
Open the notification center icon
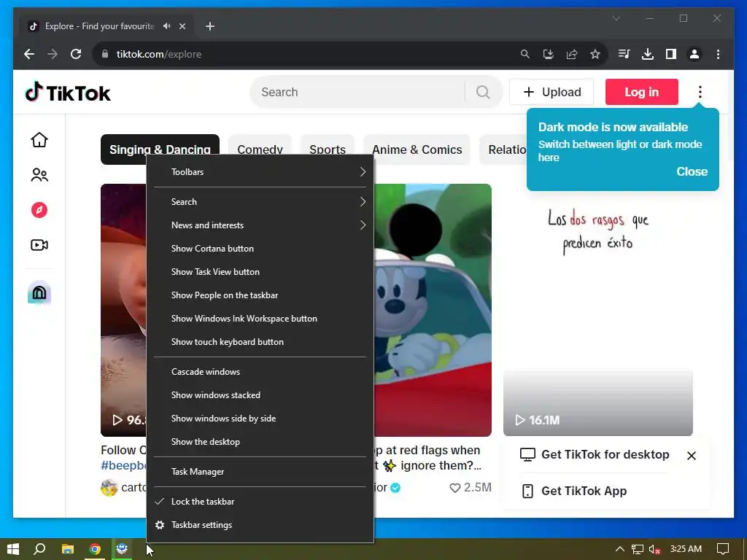[723, 549]
